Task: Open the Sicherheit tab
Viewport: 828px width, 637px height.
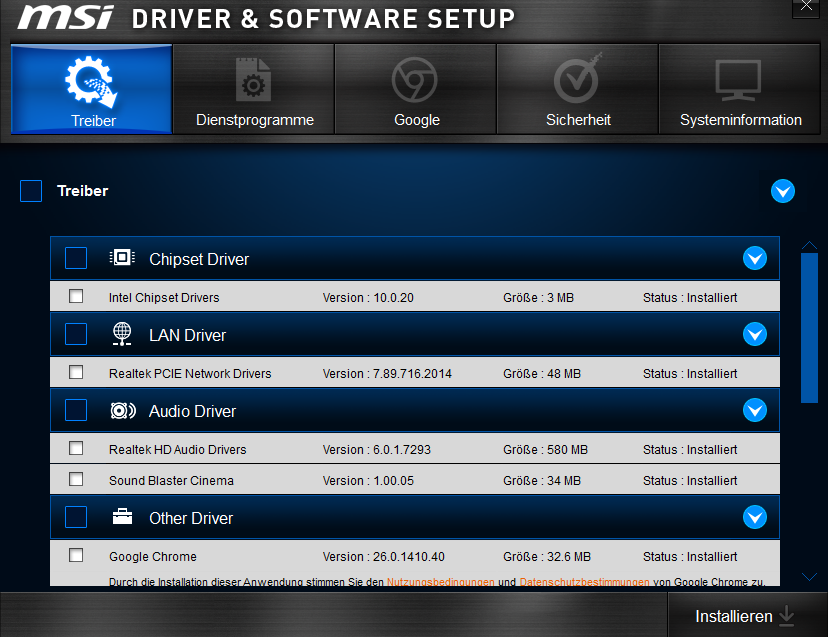Action: pos(578,89)
